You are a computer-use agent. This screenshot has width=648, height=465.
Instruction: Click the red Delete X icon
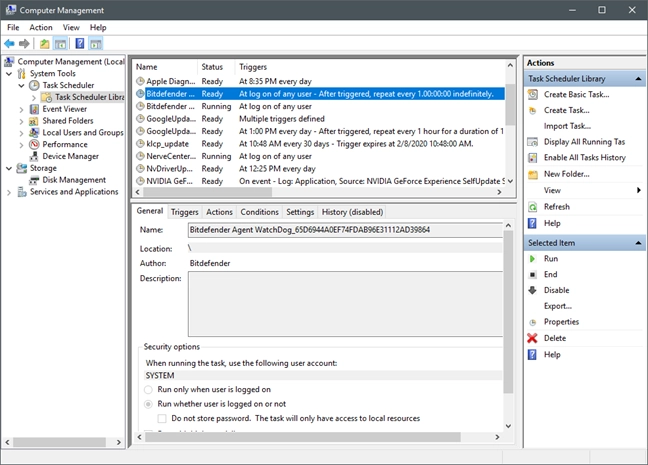click(x=532, y=338)
